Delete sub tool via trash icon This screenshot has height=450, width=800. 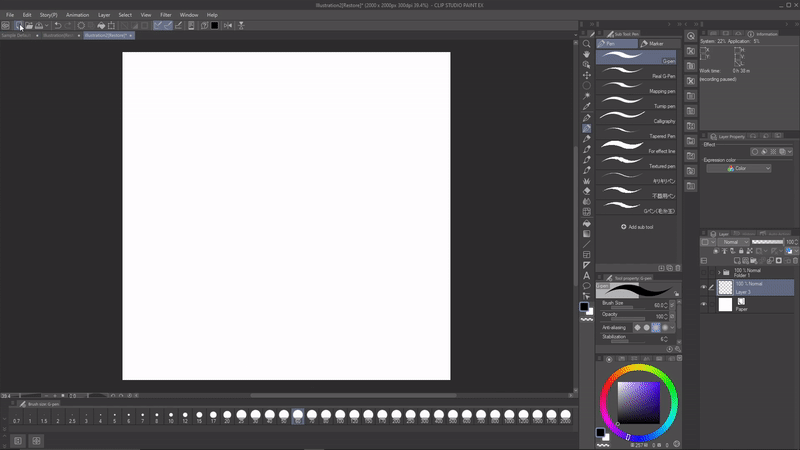[678, 268]
